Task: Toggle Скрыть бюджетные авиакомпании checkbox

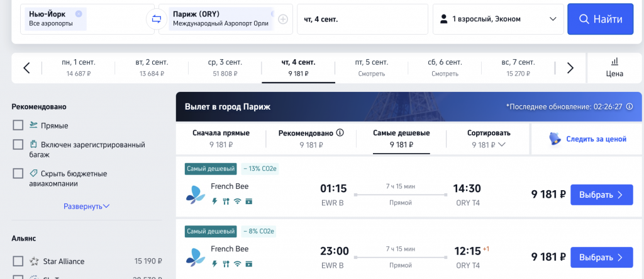Action: [18, 173]
